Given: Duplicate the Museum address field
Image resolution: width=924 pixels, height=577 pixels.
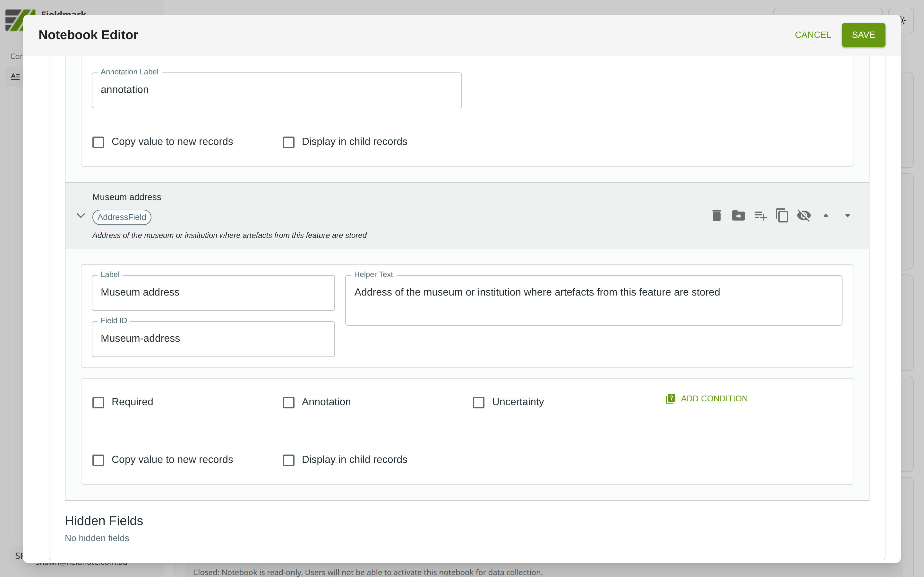Looking at the screenshot, I should pos(782,216).
